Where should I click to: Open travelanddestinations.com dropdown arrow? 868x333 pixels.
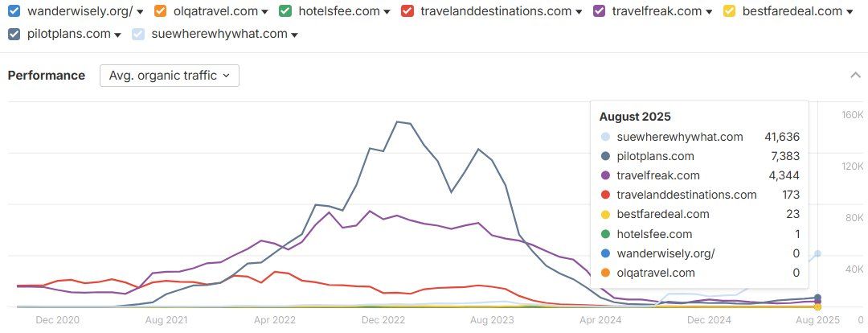pyautogui.click(x=579, y=11)
